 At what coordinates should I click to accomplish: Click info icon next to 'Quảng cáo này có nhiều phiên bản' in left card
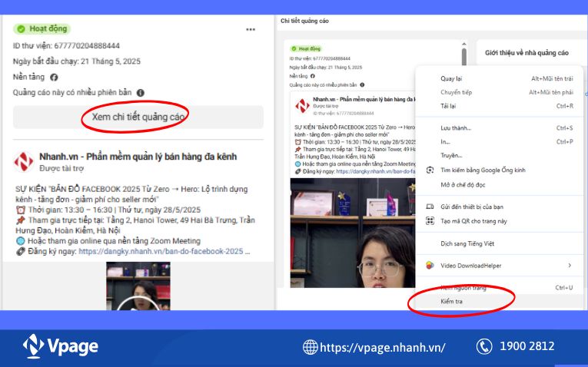(140, 92)
